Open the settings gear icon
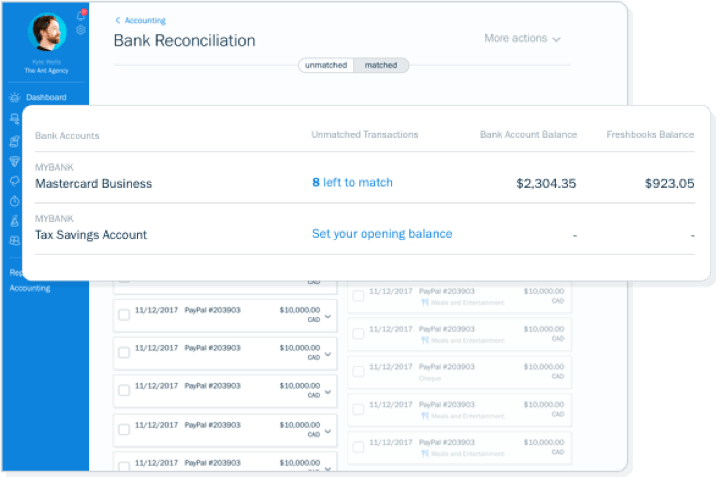The image size is (716, 478). [x=80, y=30]
